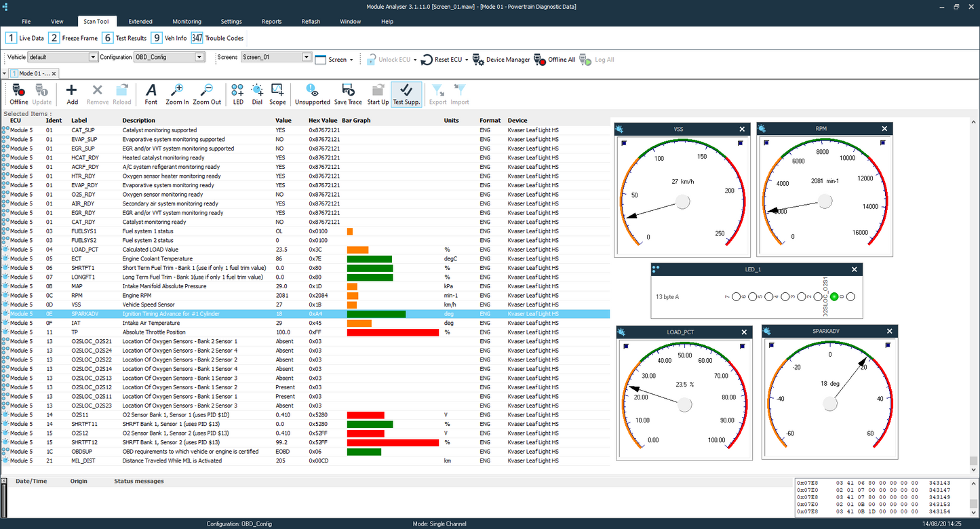Click the orange bar in LOAD_PCT row
Image resolution: width=980 pixels, height=529 pixels.
pos(357,250)
